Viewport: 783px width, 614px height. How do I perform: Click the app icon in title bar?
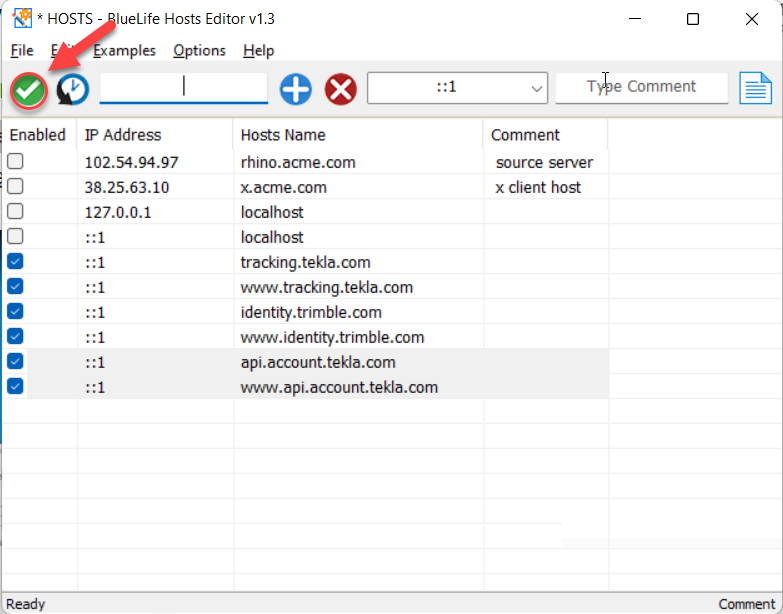pos(22,19)
